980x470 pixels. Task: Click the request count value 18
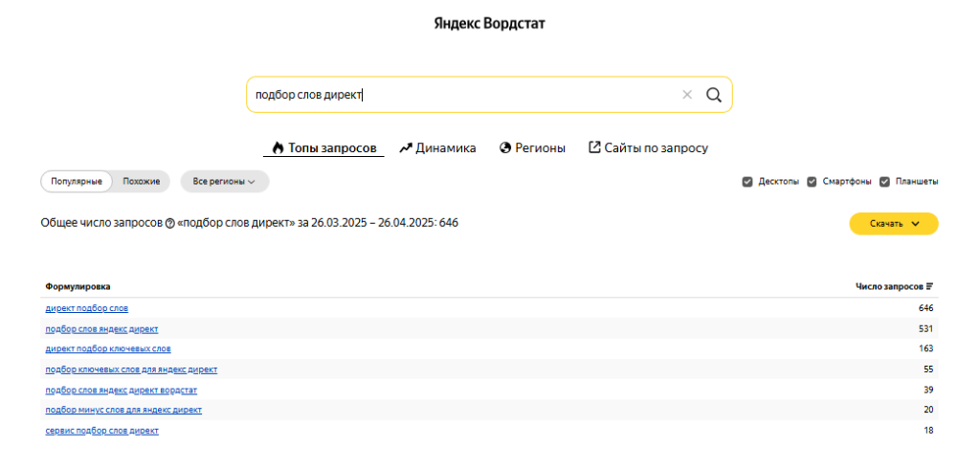pos(928,431)
